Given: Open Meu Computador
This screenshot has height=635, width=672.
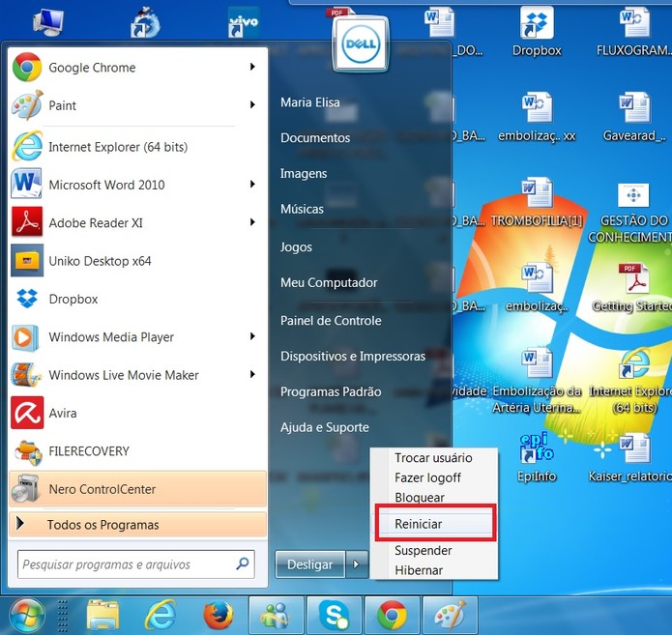Looking at the screenshot, I should tap(329, 283).
